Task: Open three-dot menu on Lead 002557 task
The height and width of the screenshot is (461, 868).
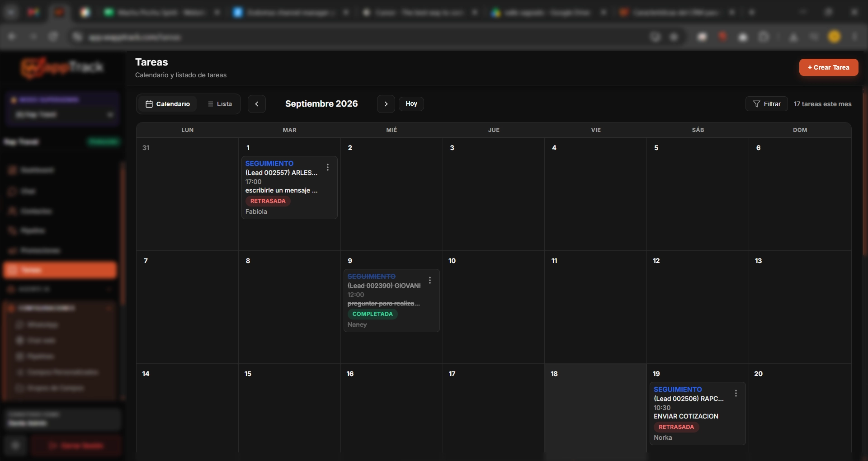Action: click(x=328, y=167)
